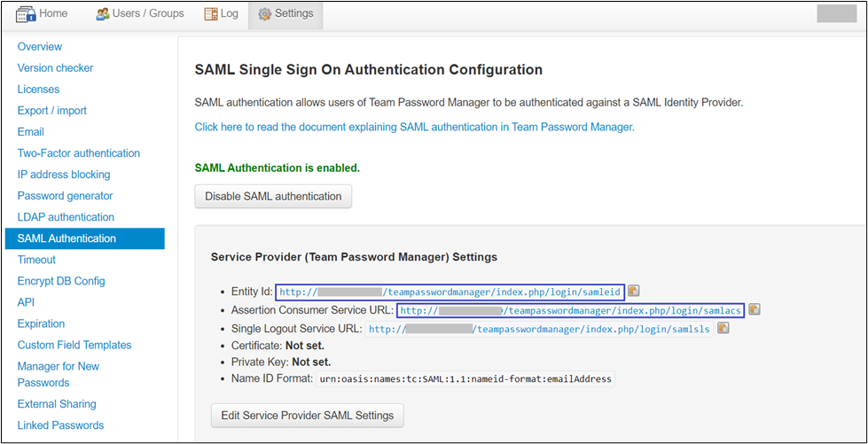Image resolution: width=868 pixels, height=444 pixels.
Task: Copy the Single Logout Service URL
Action: tap(723, 328)
